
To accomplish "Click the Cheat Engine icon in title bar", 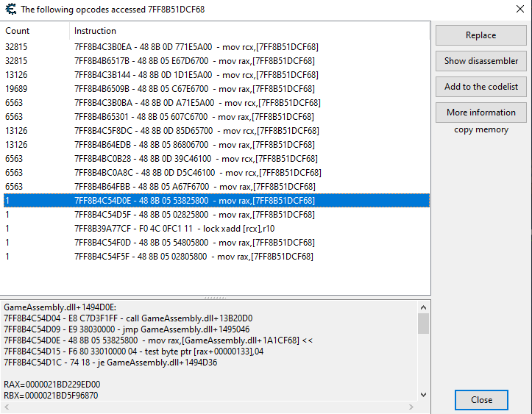I will coord(10,10).
